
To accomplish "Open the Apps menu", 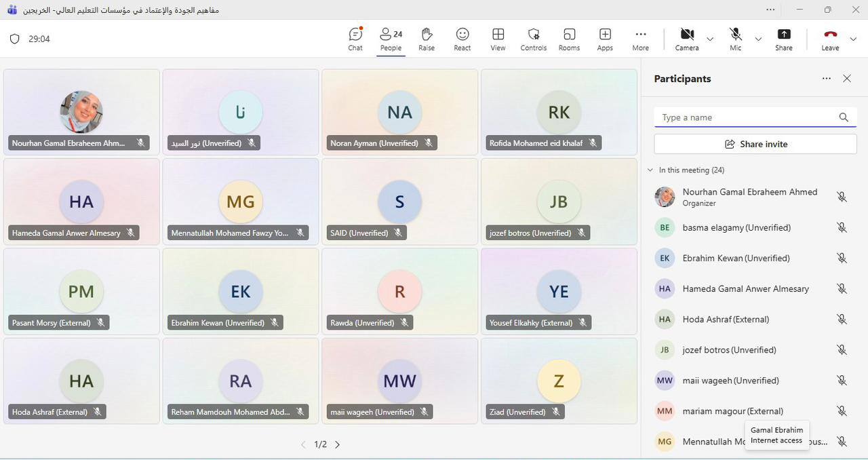I will (605, 39).
